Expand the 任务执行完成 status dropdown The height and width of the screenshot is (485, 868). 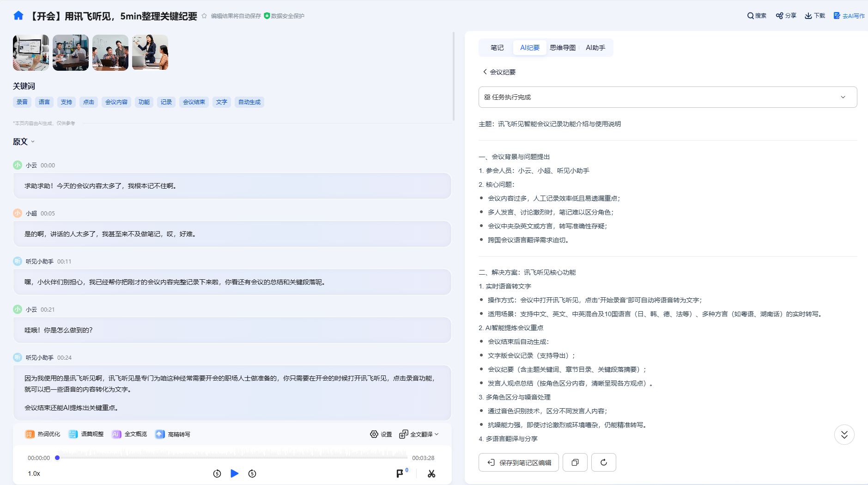pos(668,97)
